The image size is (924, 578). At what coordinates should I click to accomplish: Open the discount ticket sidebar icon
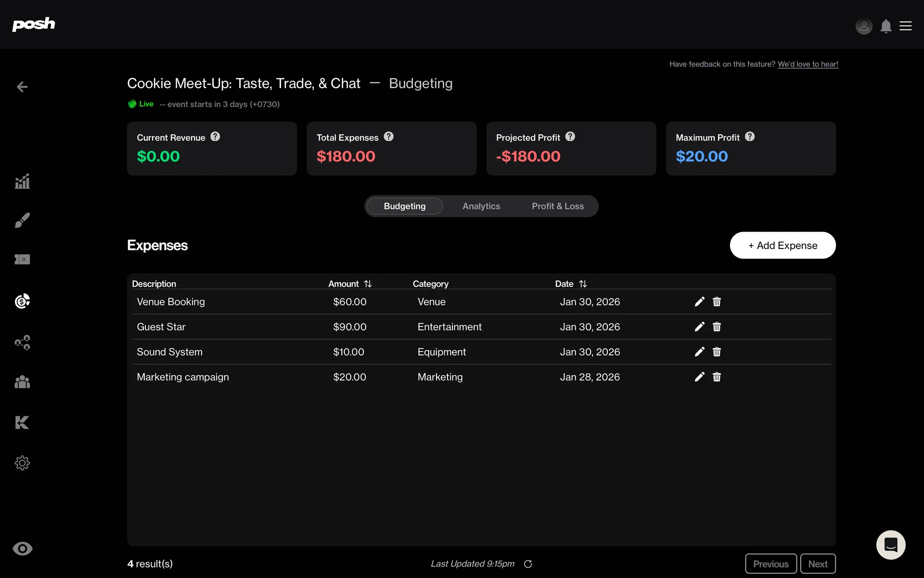22,260
